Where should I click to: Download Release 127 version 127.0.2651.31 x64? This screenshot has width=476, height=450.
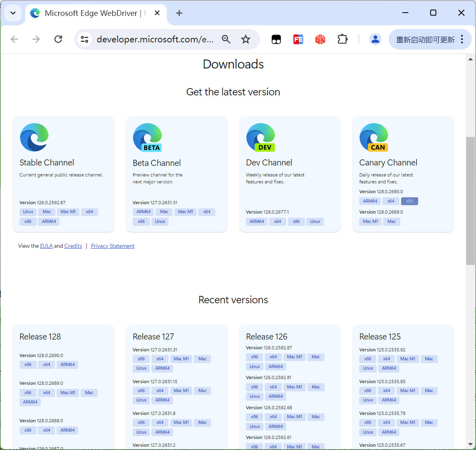(160, 359)
